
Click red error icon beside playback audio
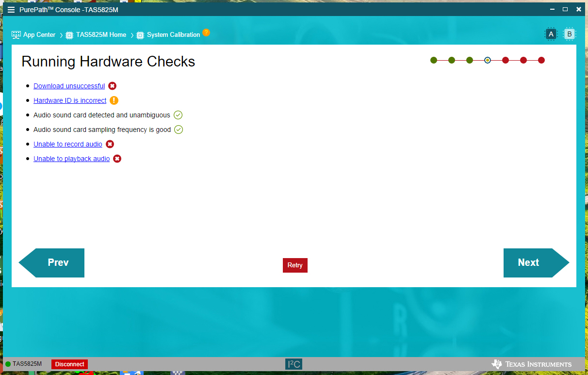[117, 159]
